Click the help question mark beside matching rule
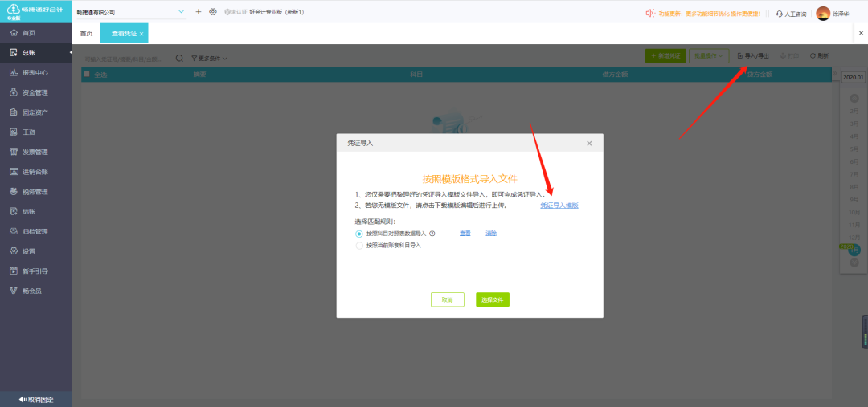The height and width of the screenshot is (407, 868). 432,234
